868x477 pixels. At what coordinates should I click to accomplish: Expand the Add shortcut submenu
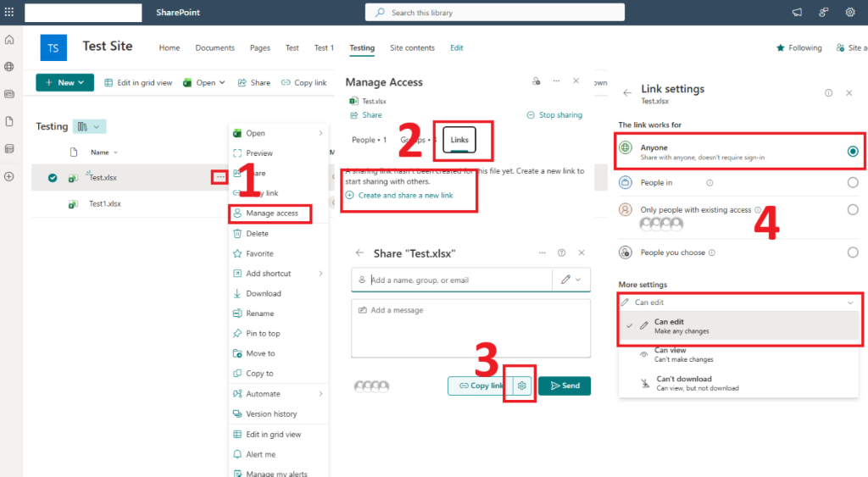click(320, 274)
